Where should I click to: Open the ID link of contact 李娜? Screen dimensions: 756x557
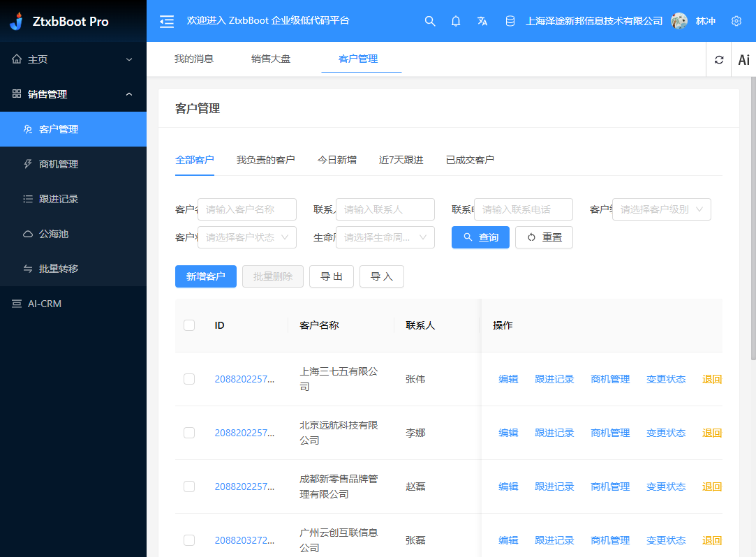coord(244,433)
